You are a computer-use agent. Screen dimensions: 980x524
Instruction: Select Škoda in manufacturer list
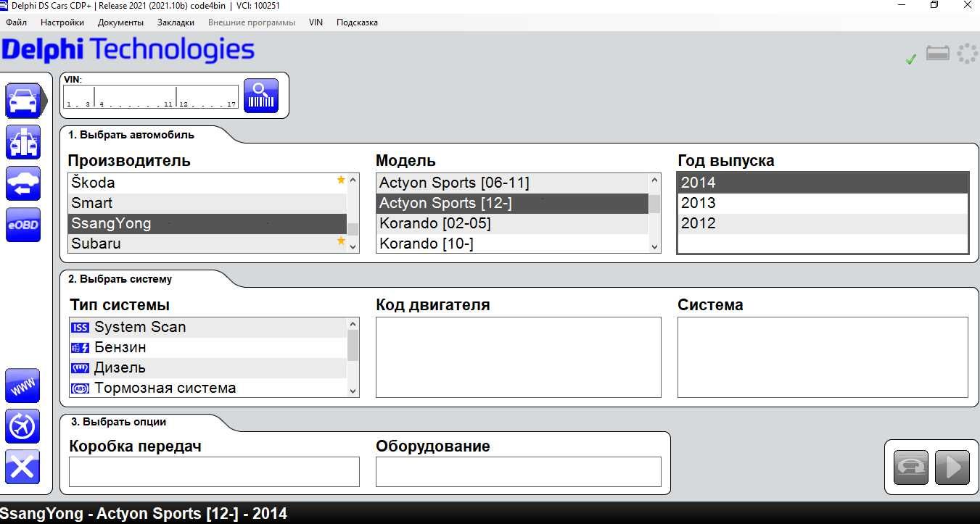[207, 183]
